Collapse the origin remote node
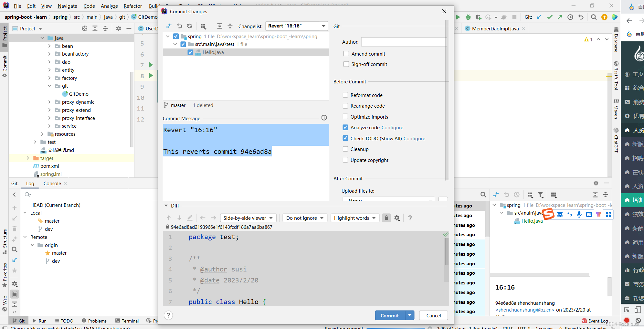Viewport: 644px width, 329px height. coord(32,245)
